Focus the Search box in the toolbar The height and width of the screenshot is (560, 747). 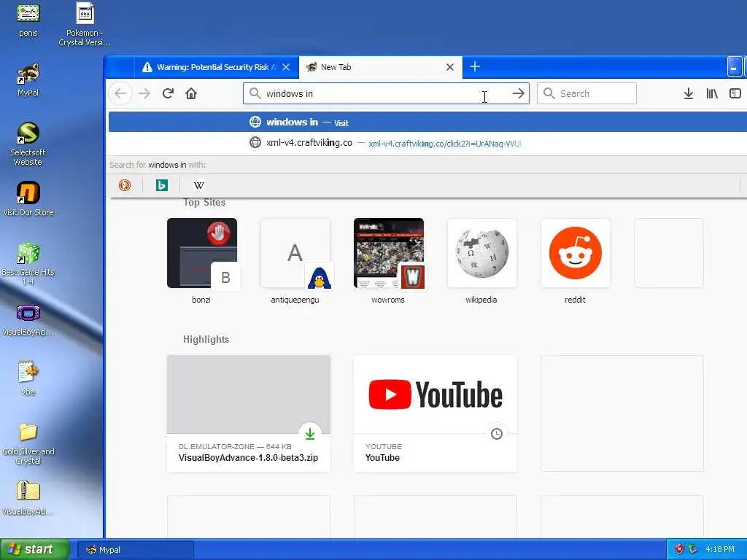point(587,93)
